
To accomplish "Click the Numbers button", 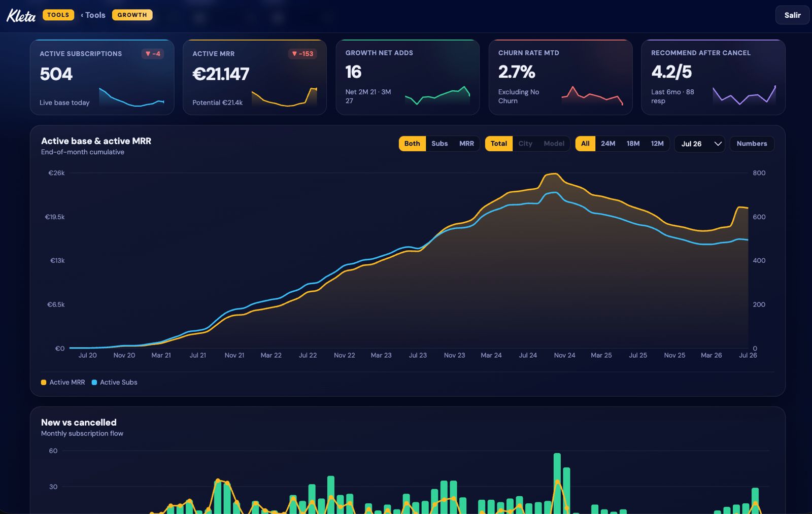I will click(752, 144).
